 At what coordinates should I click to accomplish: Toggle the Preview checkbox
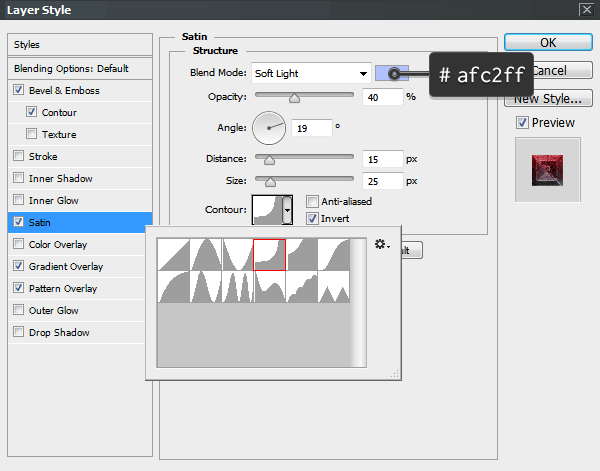522,123
